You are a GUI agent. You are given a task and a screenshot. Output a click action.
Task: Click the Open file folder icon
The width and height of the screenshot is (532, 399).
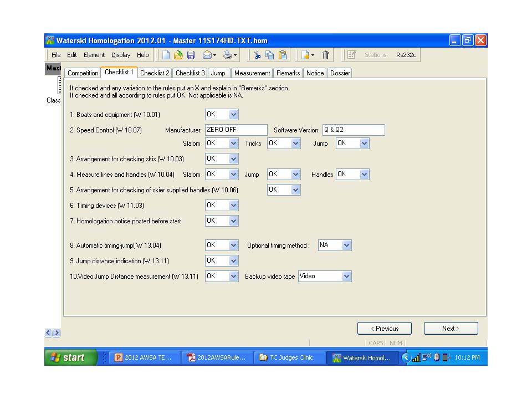pyautogui.click(x=178, y=55)
